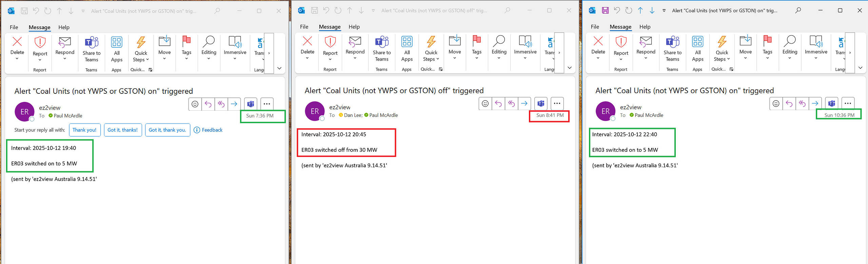The width and height of the screenshot is (868, 264).
Task: Open the Move dropdown in the Sun 7:36 PM window
Action: tap(164, 47)
